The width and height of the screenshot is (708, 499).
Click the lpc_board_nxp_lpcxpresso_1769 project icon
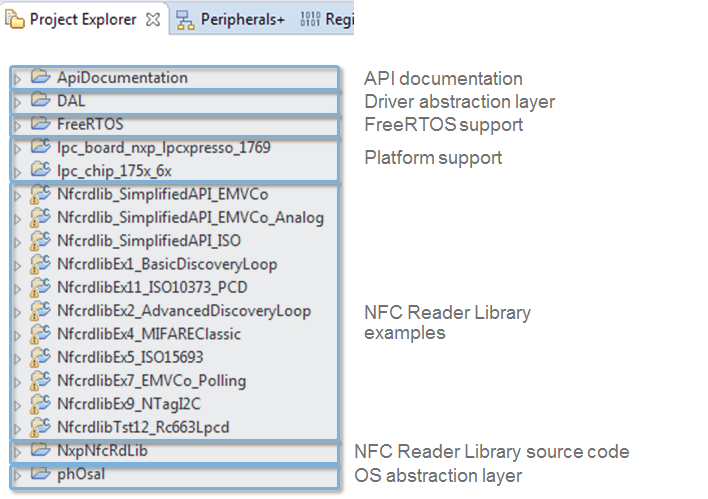pos(40,146)
